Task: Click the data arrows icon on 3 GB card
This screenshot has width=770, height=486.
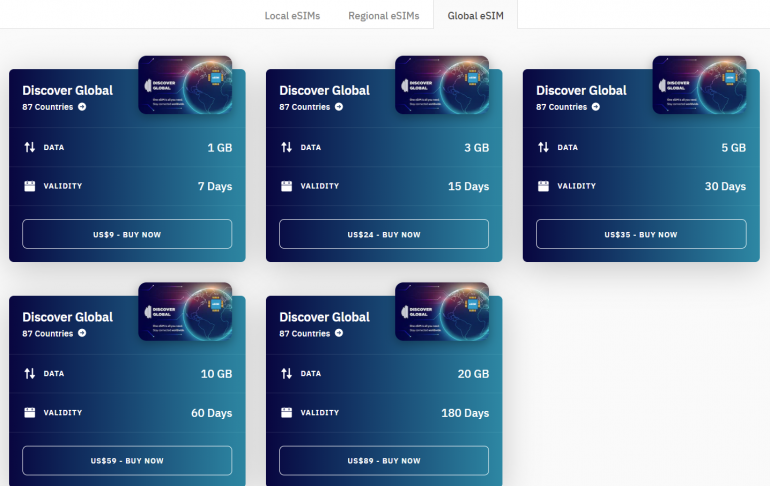Action: (286, 147)
